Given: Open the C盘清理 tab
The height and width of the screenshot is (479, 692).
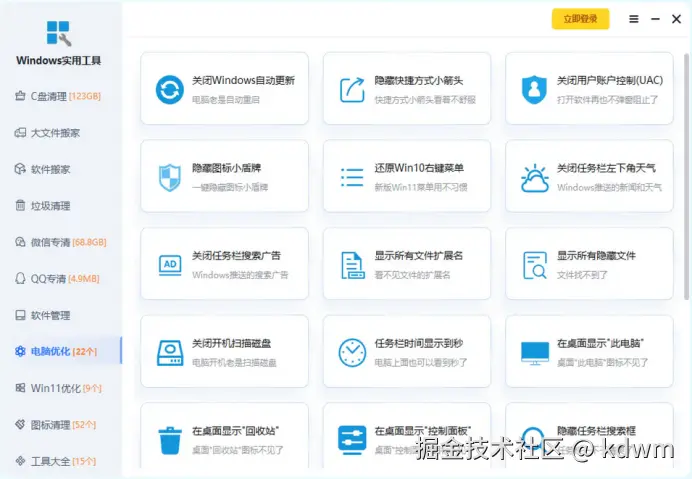Looking at the screenshot, I should tap(61, 96).
